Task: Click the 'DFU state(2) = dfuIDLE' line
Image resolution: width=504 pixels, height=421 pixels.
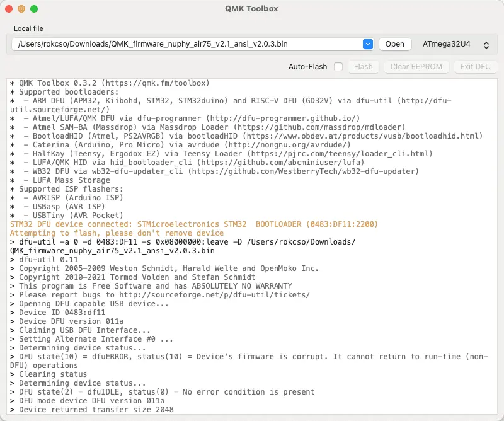Action: pyautogui.click(x=162, y=392)
